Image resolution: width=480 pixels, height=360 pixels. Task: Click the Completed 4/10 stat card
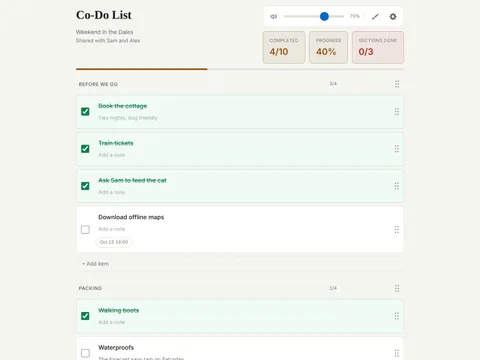[284, 47]
